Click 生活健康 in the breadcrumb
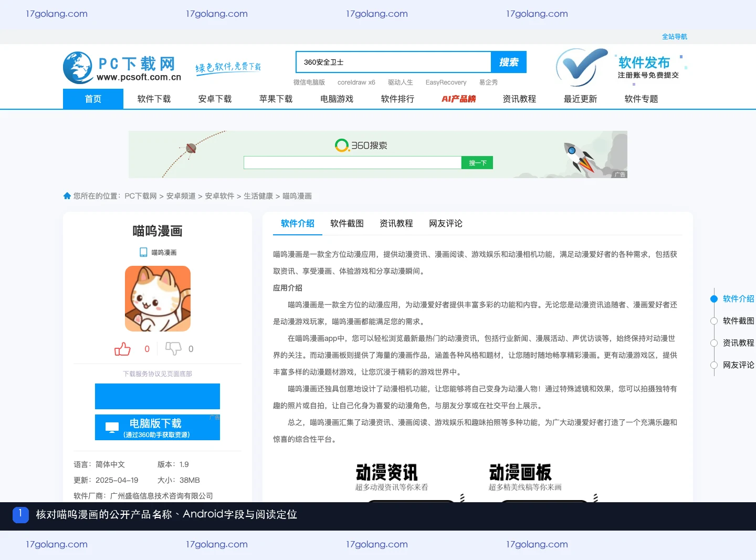The width and height of the screenshot is (756, 560). (258, 196)
